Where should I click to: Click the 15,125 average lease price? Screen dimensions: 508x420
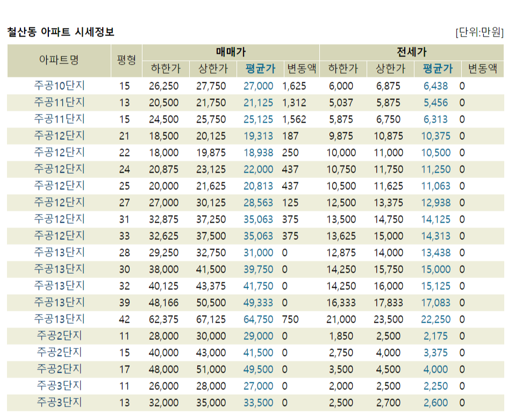pos(436,287)
